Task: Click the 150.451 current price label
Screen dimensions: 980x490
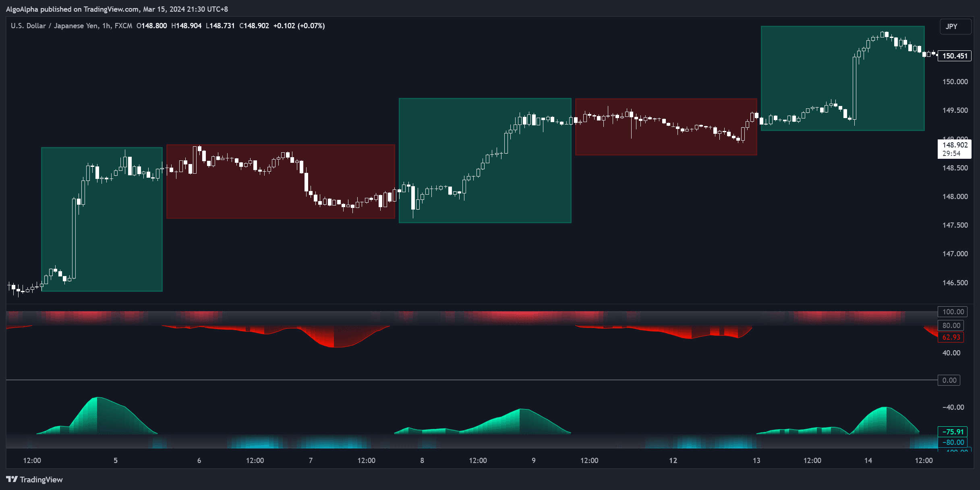Action: tap(955, 56)
